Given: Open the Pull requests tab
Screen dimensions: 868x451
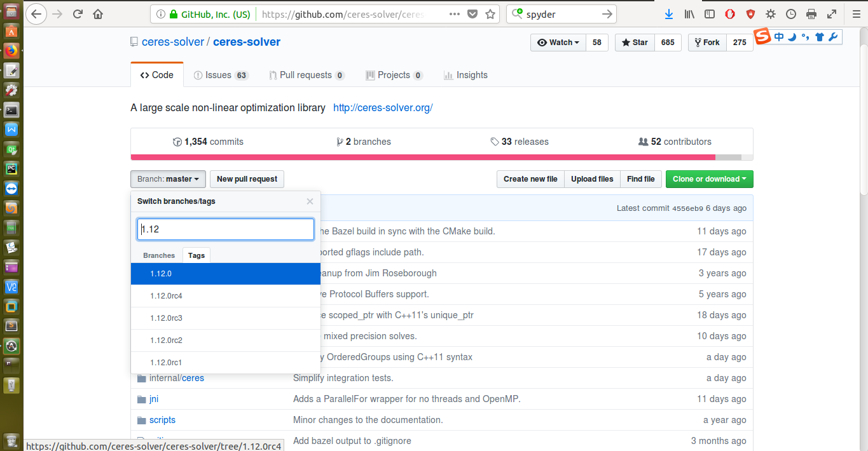Looking at the screenshot, I should (x=307, y=75).
